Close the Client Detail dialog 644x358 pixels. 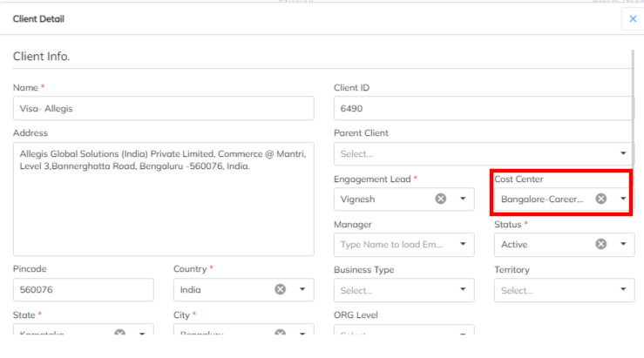tap(634, 18)
